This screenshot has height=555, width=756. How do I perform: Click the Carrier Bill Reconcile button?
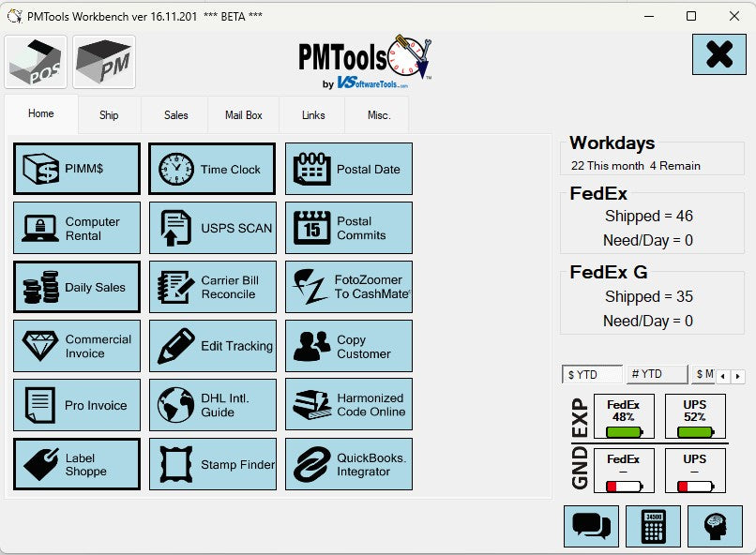tap(213, 287)
